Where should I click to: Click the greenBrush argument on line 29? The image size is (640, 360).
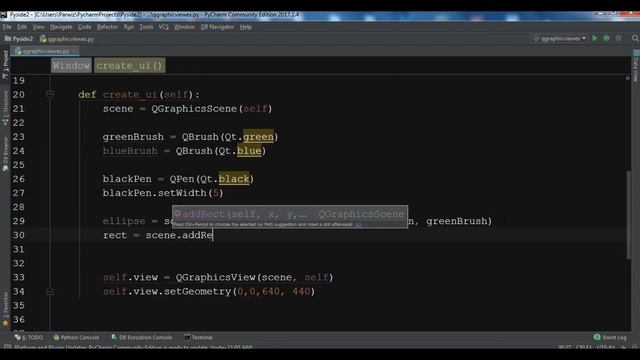point(456,221)
